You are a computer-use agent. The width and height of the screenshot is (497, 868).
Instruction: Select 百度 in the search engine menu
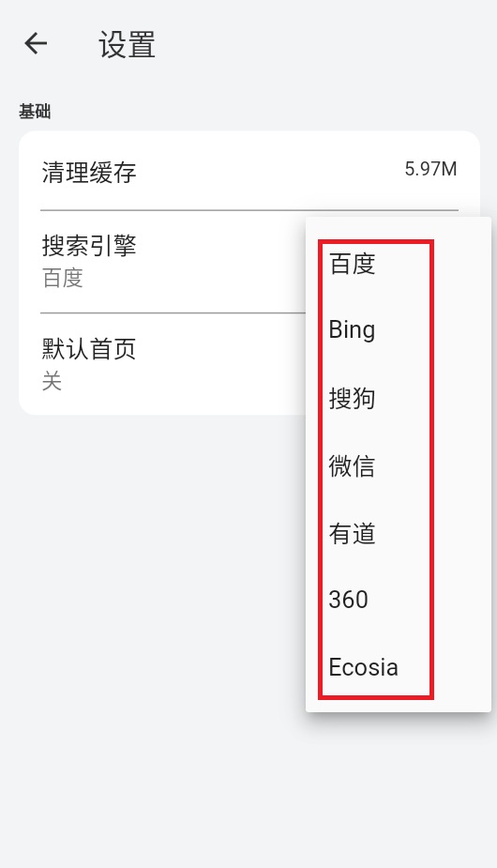click(x=353, y=264)
